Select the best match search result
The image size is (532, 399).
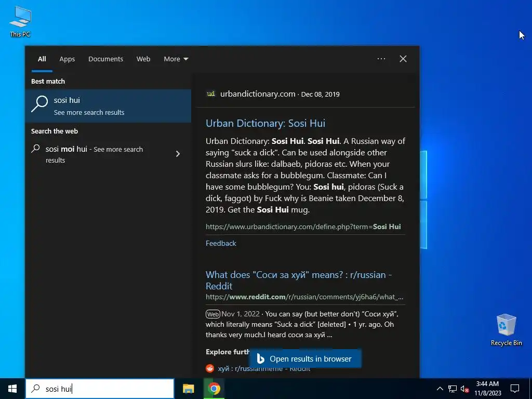coord(108,106)
